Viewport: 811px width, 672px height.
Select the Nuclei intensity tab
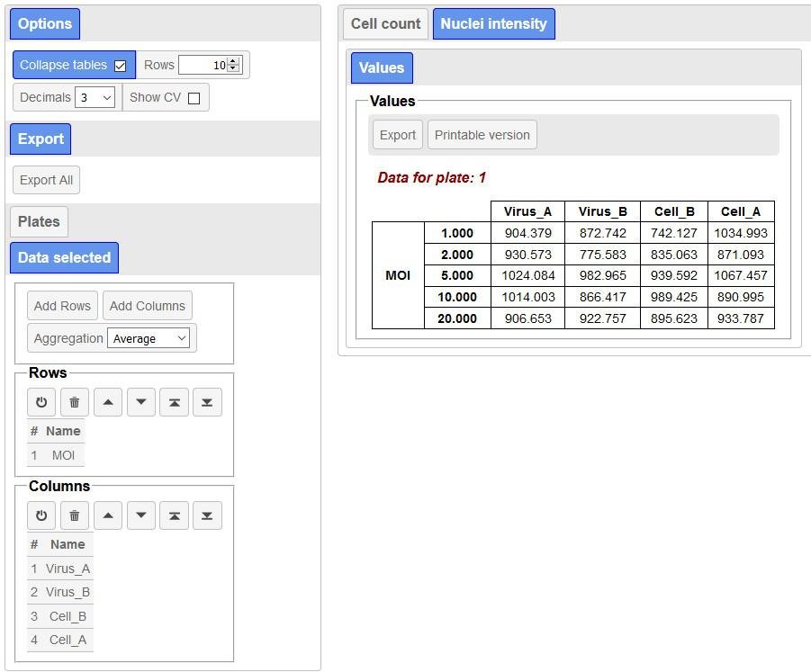pyautogui.click(x=493, y=23)
